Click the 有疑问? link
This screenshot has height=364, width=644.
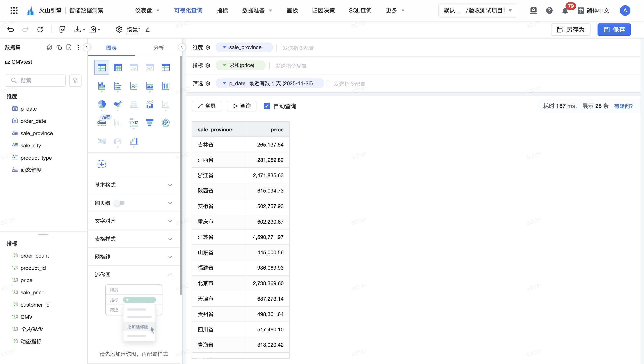623,106
